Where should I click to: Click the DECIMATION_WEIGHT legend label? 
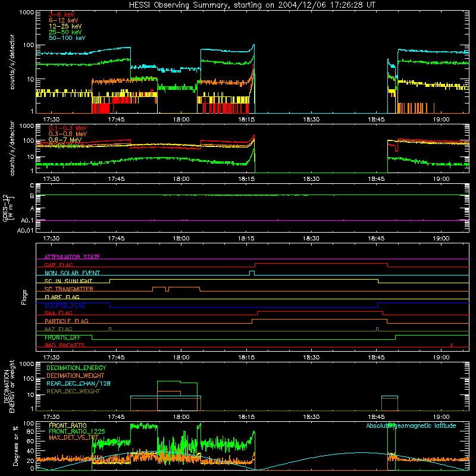76,375
